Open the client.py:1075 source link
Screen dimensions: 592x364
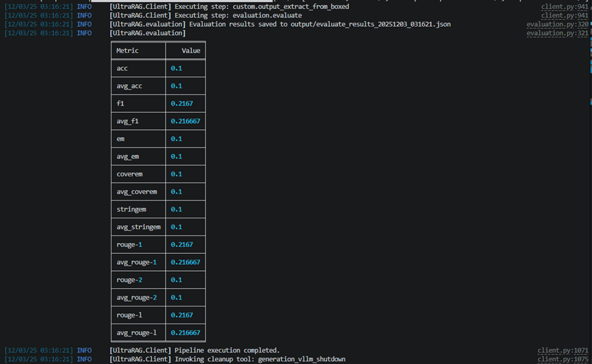pos(563,359)
